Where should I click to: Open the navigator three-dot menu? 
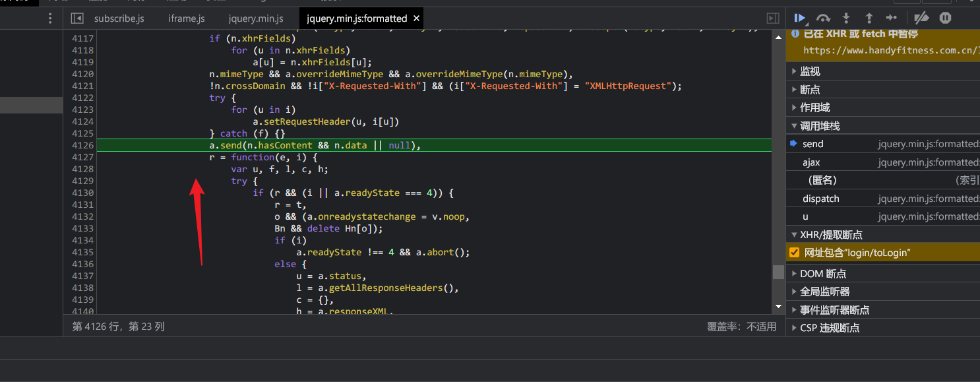pos(50,18)
